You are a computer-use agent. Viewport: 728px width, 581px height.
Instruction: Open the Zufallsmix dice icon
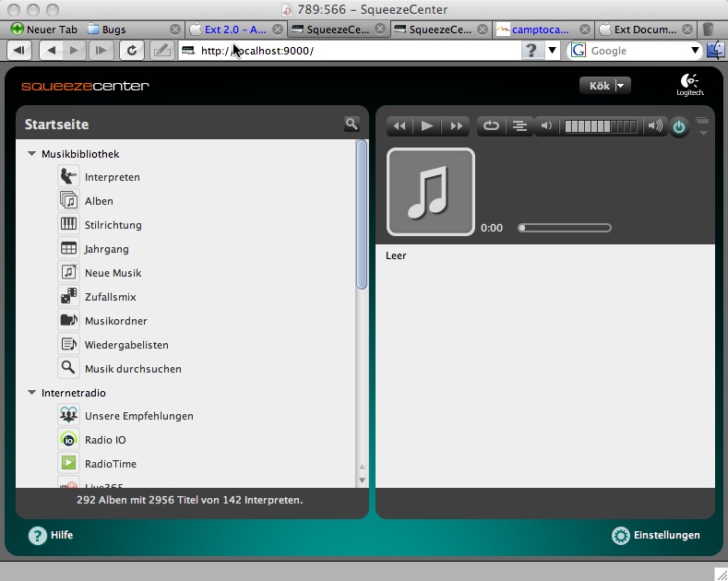coord(68,296)
